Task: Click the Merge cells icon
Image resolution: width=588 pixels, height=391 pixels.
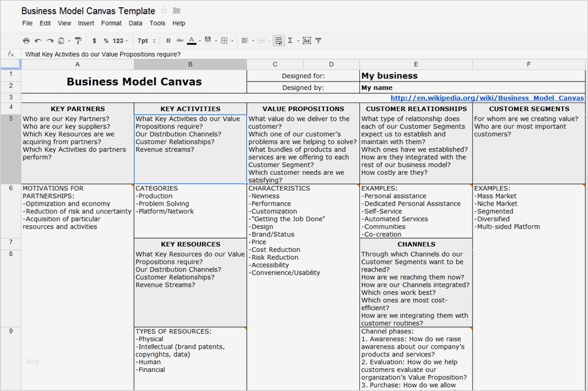Action: pyautogui.click(x=261, y=41)
